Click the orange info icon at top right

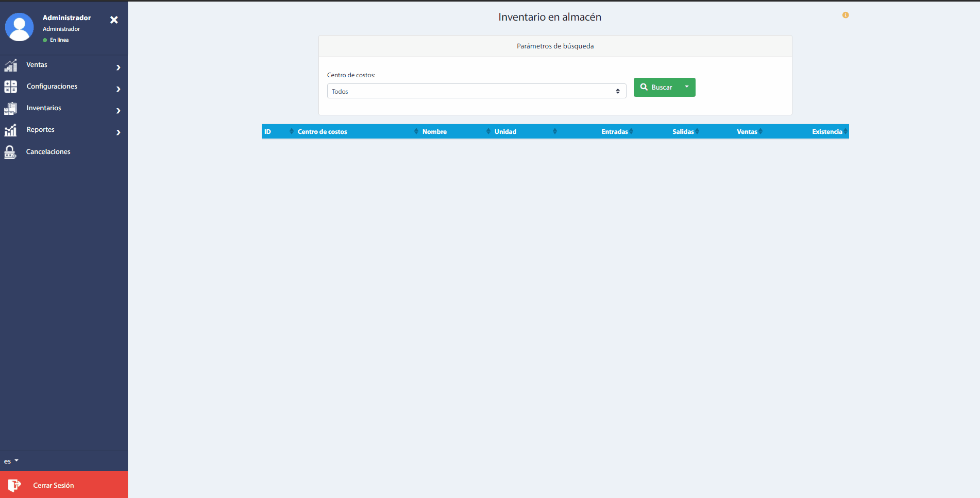click(x=846, y=15)
